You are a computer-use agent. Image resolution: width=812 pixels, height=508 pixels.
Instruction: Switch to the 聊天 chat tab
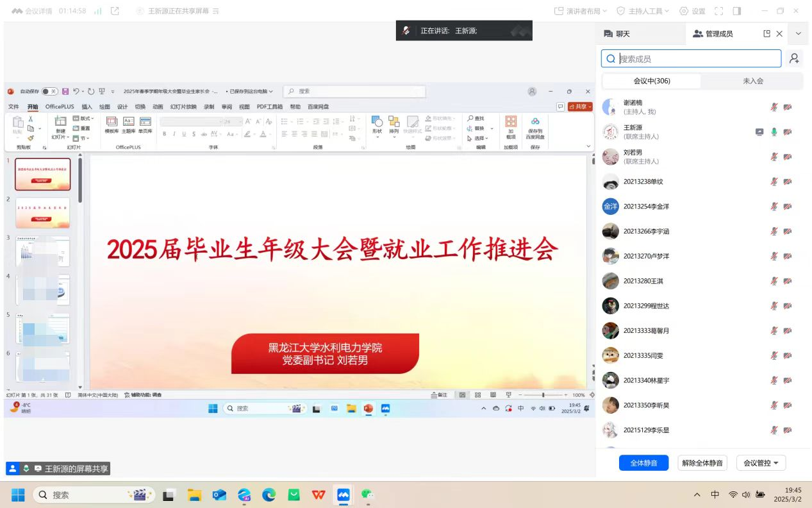617,33
